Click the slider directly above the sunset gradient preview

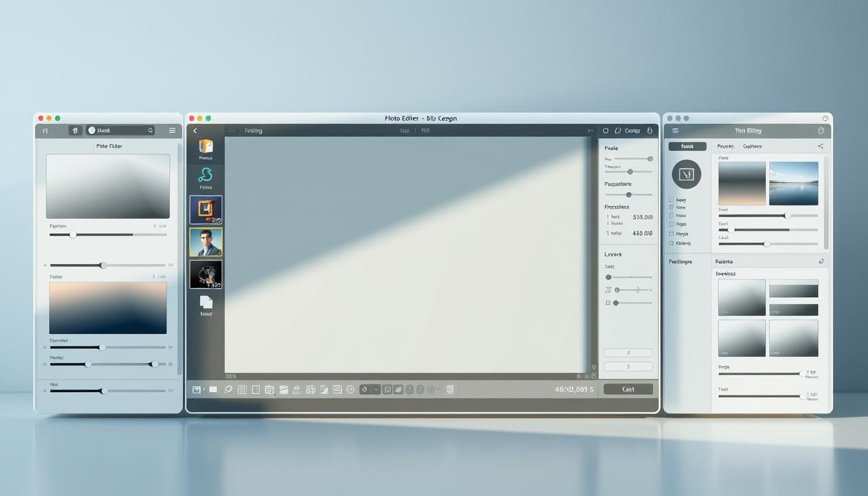click(x=108, y=265)
